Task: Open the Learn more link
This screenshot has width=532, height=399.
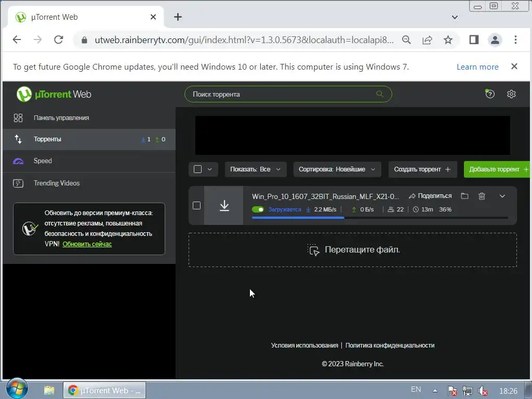Action: [x=477, y=67]
